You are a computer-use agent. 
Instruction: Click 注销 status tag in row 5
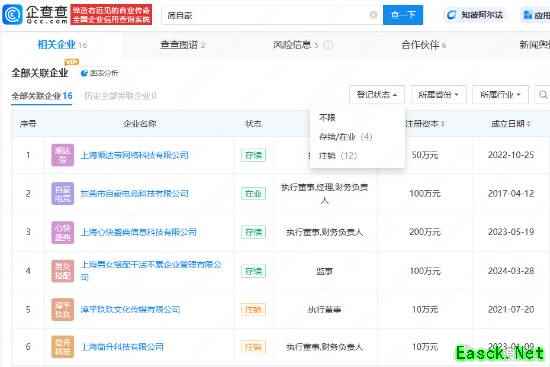coord(253,309)
